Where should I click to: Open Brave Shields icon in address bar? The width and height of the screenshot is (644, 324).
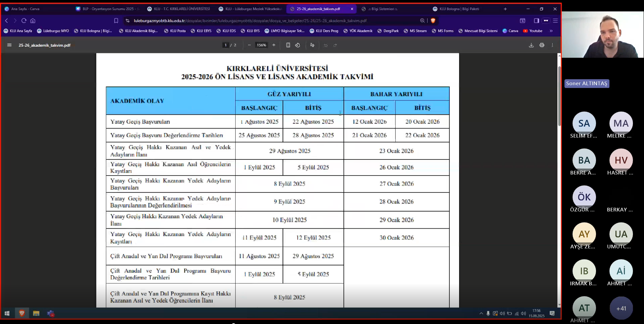[433, 20]
